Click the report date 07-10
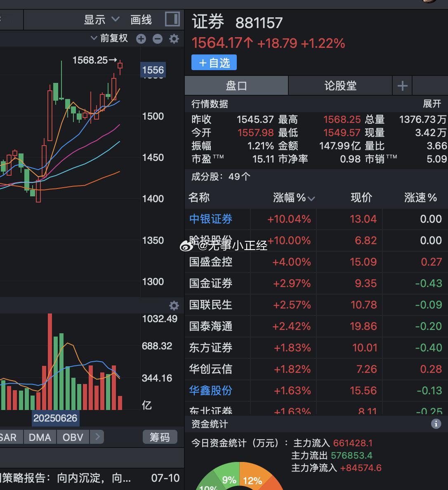 (x=165, y=478)
